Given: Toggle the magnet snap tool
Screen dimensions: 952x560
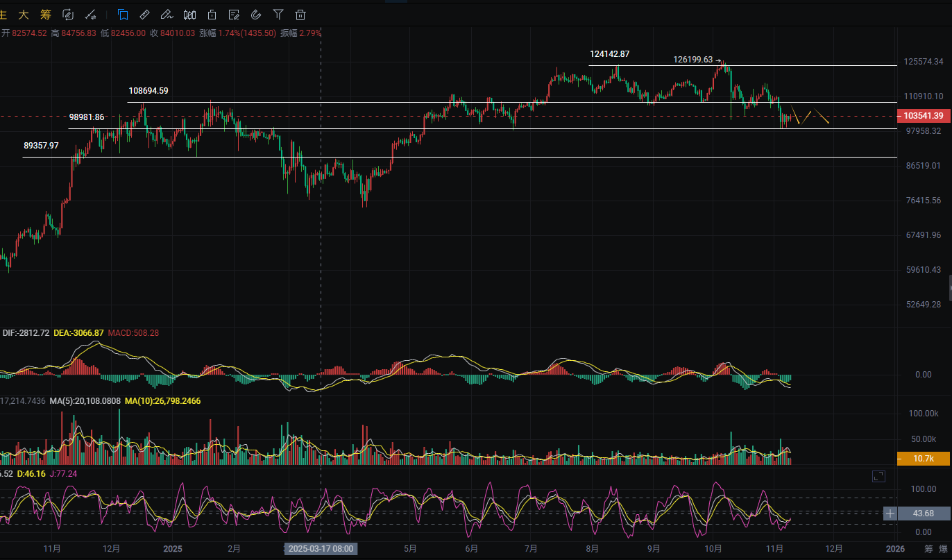Looking at the screenshot, I should (255, 14).
